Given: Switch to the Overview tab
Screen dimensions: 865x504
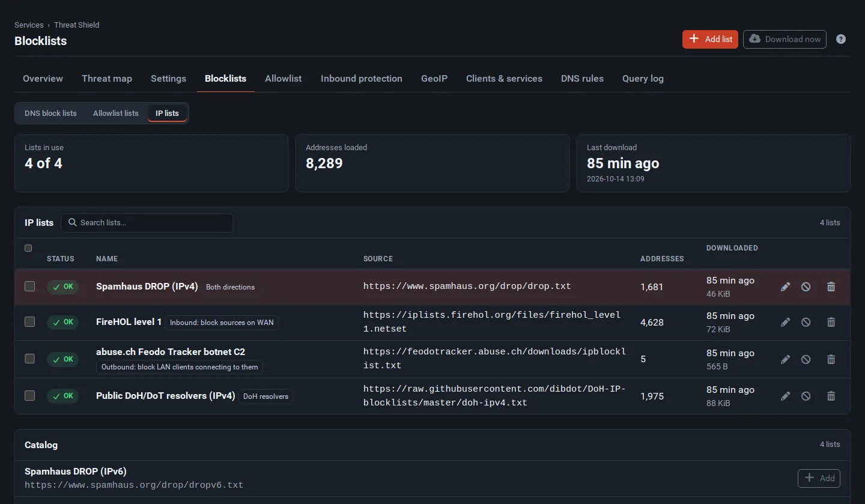Looking at the screenshot, I should tap(43, 79).
